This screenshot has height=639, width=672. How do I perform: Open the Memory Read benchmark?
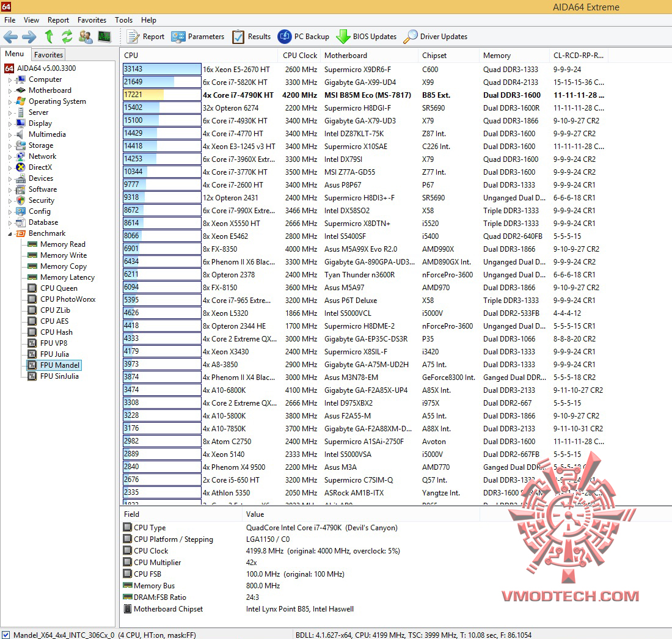pos(62,244)
